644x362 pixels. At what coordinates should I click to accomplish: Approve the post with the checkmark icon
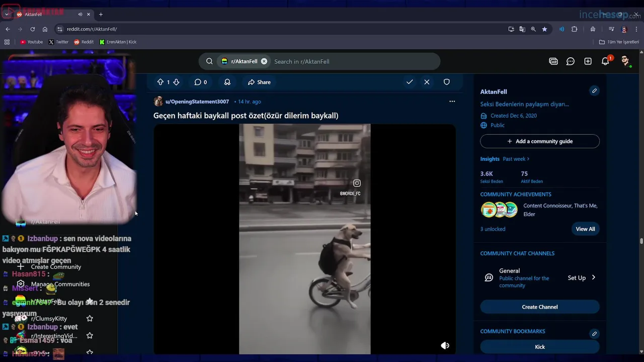tap(410, 82)
